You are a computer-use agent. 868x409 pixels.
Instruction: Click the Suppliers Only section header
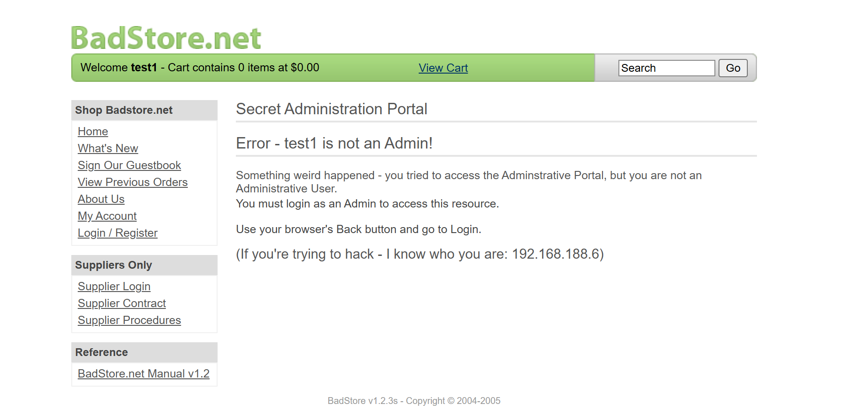(113, 265)
